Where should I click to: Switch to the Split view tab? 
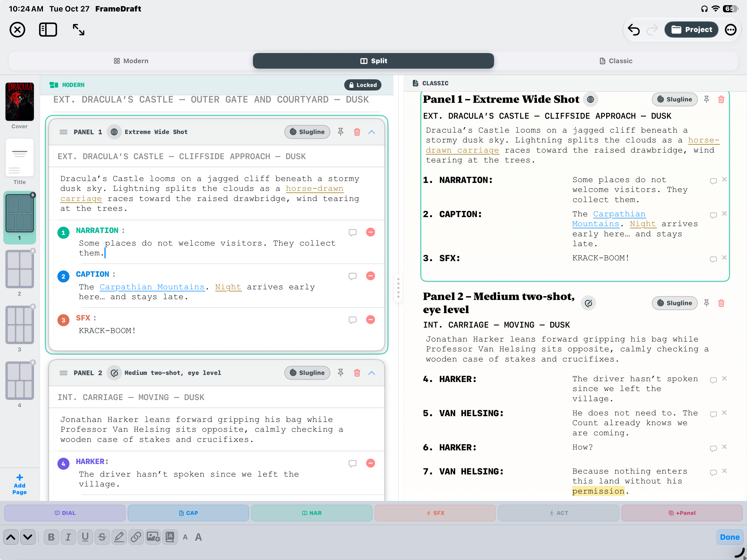373,61
